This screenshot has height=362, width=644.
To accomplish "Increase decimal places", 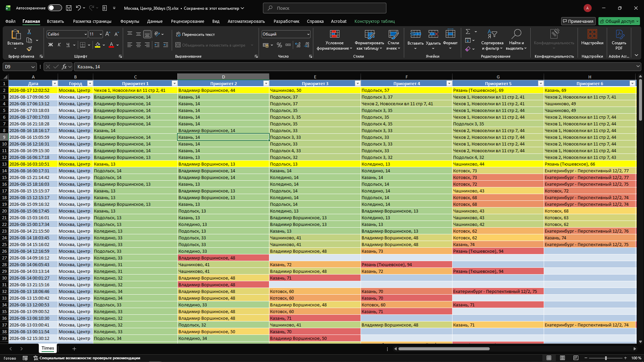I will 298,45.
